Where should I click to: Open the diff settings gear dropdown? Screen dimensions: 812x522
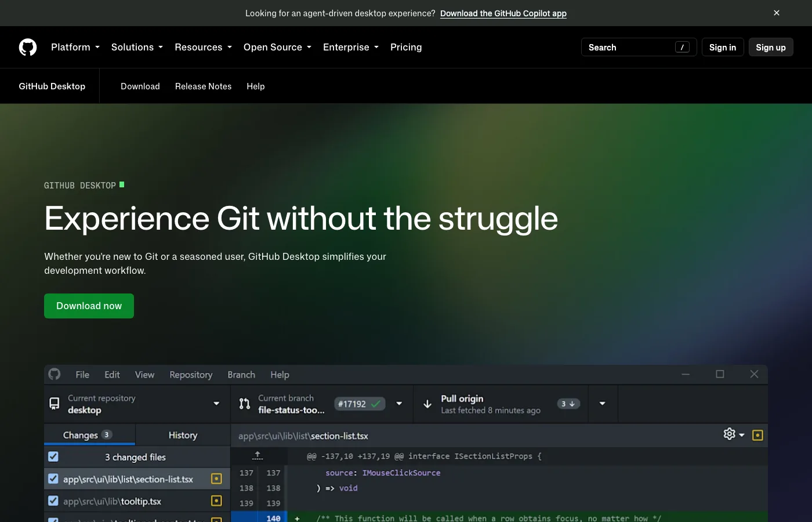734,434
